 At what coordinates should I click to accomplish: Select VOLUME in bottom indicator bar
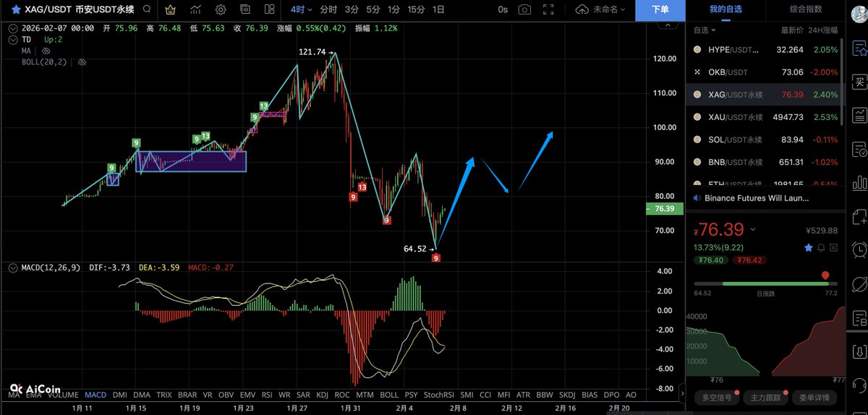[x=61, y=395]
